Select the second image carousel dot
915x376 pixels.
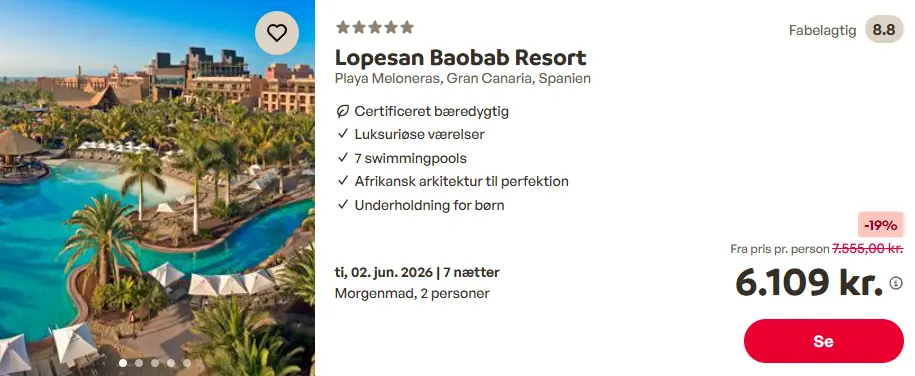coord(139,363)
